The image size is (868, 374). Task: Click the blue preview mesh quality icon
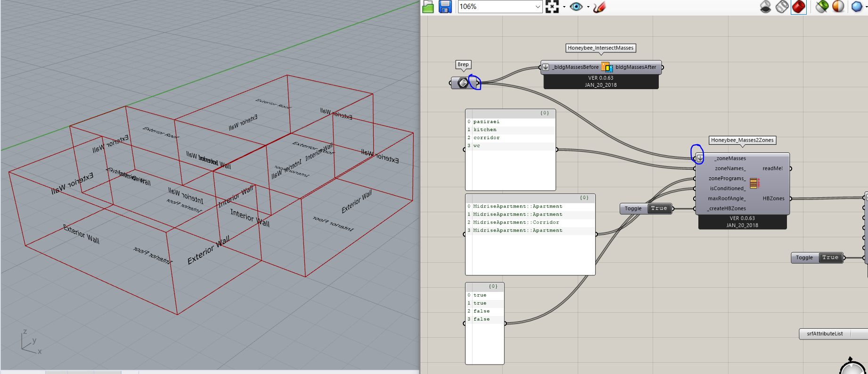[857, 7]
